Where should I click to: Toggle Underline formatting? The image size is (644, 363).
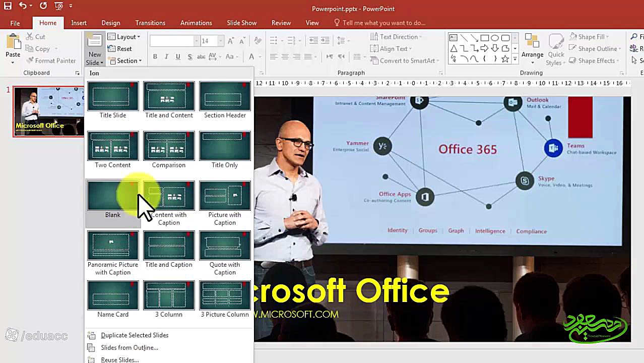pos(178,56)
